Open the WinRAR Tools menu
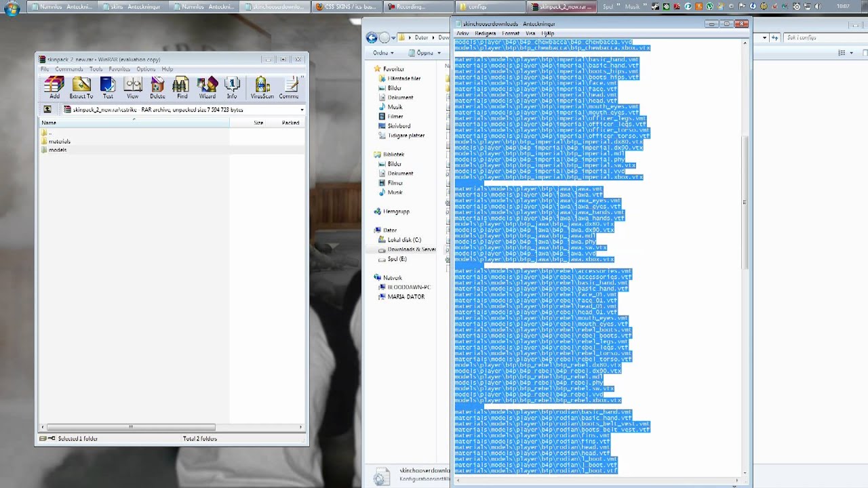868x488 pixels. 96,69
